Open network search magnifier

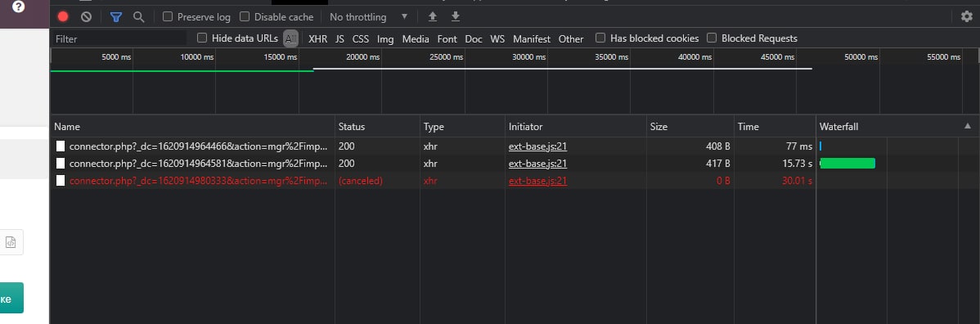click(x=139, y=17)
